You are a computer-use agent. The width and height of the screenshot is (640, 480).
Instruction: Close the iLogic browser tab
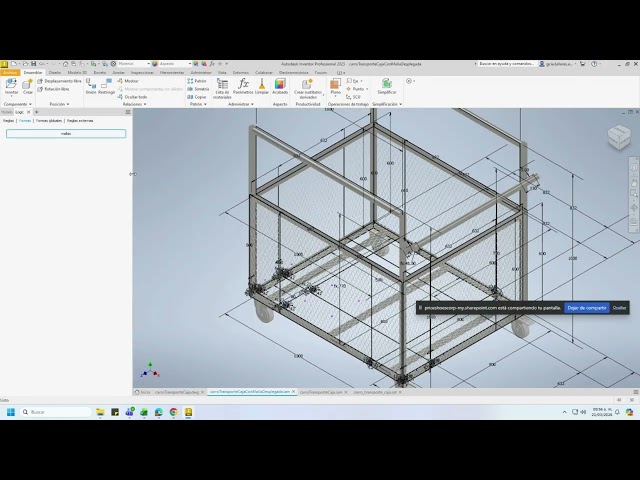(29, 112)
